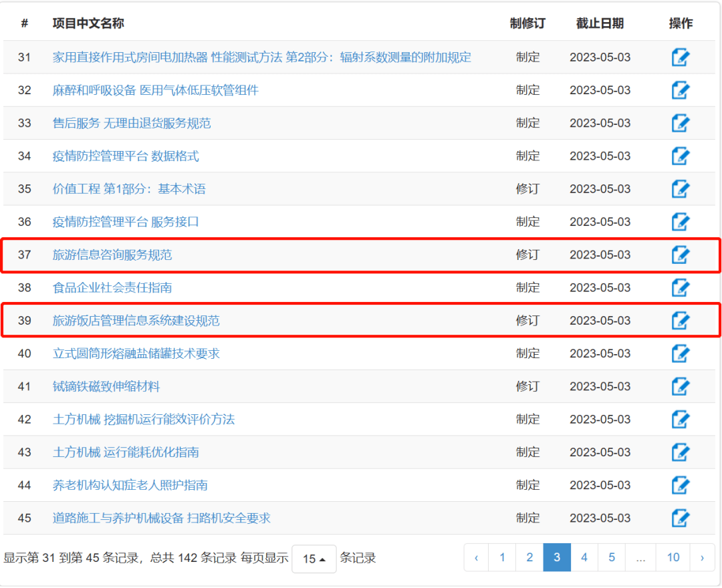
Task: Open link 麻醉和呼吸设备 医用气体低压软管组件
Action: pos(155,90)
